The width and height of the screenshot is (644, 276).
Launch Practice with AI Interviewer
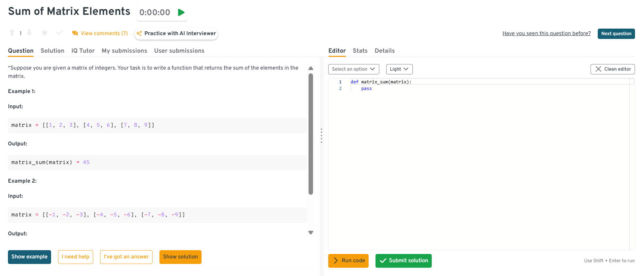(176, 33)
